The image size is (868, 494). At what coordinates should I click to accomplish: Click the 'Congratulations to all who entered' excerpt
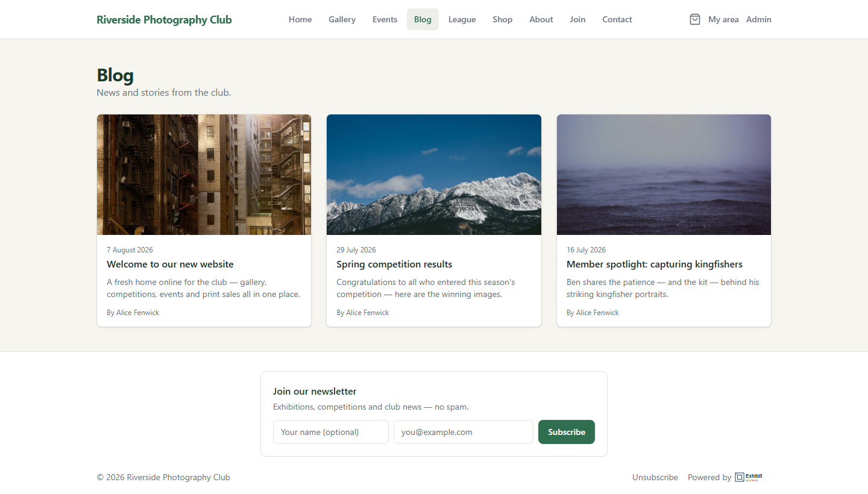pos(426,288)
